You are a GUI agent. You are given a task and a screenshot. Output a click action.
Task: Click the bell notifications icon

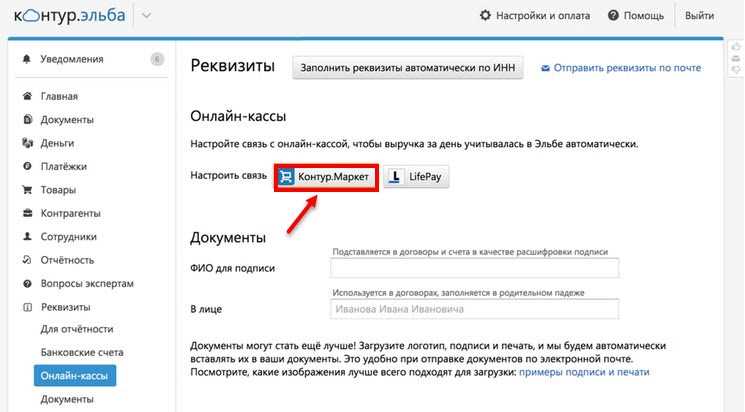pyautogui.click(x=27, y=59)
